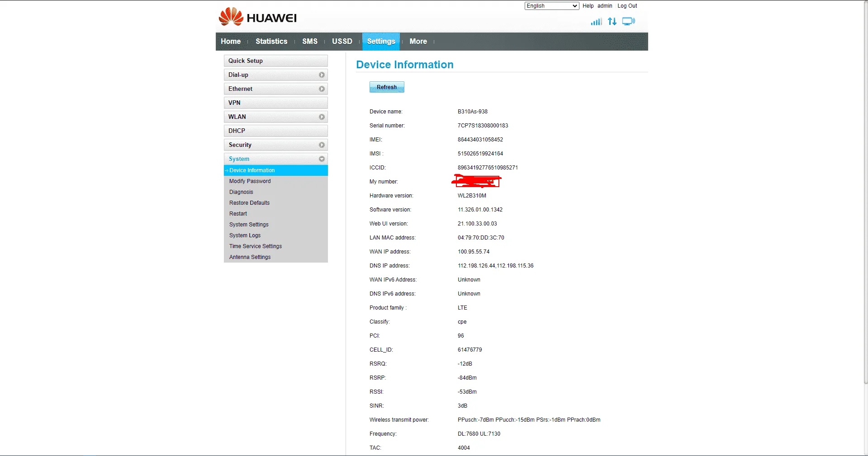Click the TAC value 4004
The image size is (868, 456).
[464, 448]
